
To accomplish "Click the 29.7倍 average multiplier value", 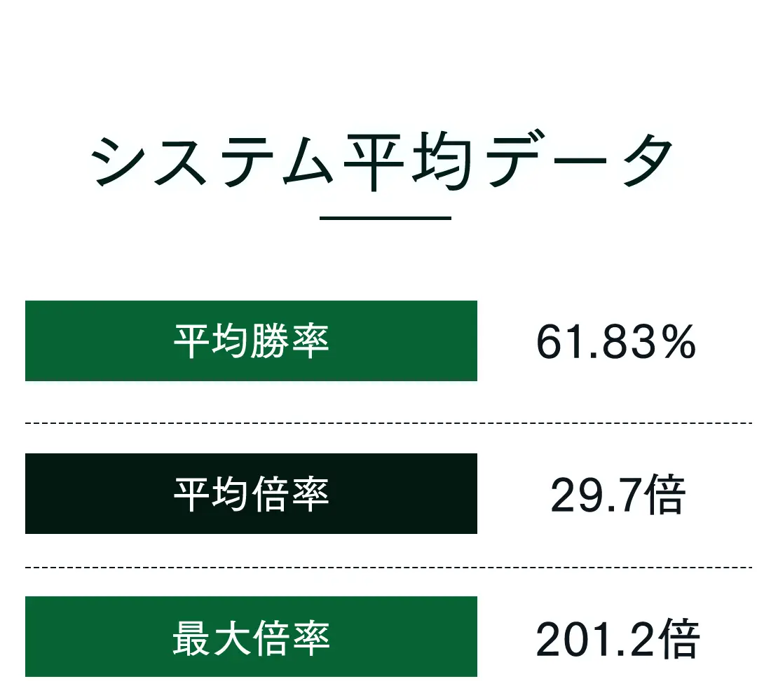I will click(x=617, y=495).
